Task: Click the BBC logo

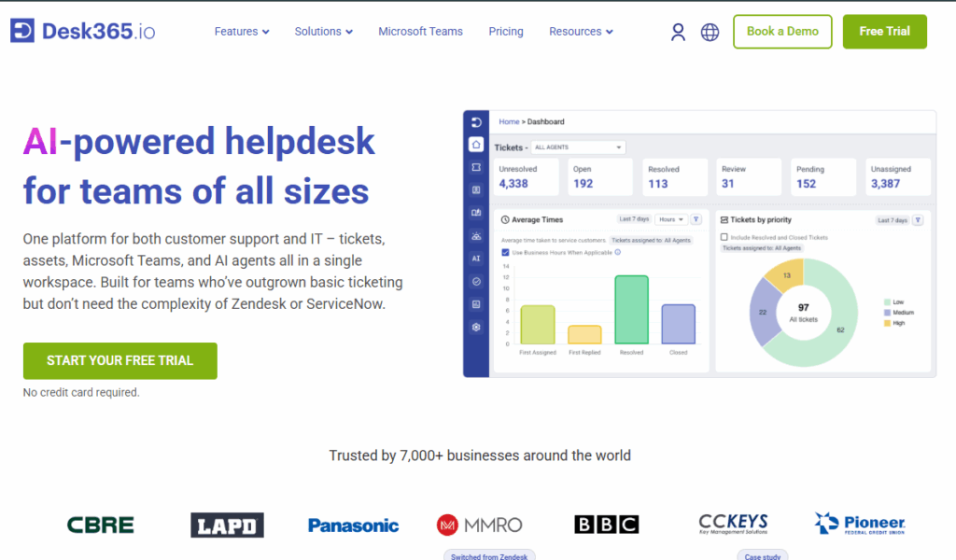Action: click(607, 525)
